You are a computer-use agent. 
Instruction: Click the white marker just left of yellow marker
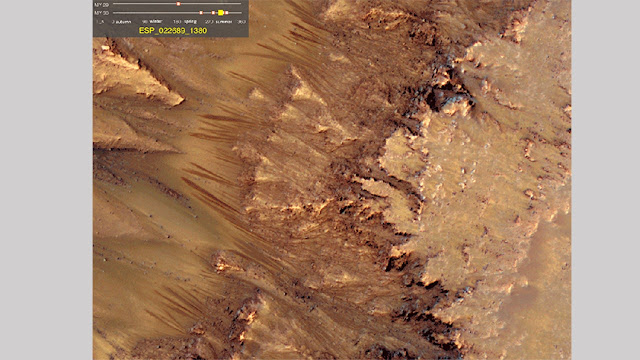[213, 13]
